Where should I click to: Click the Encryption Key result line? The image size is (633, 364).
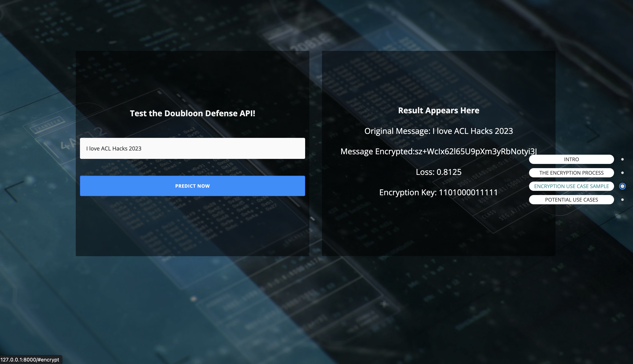[x=439, y=193]
